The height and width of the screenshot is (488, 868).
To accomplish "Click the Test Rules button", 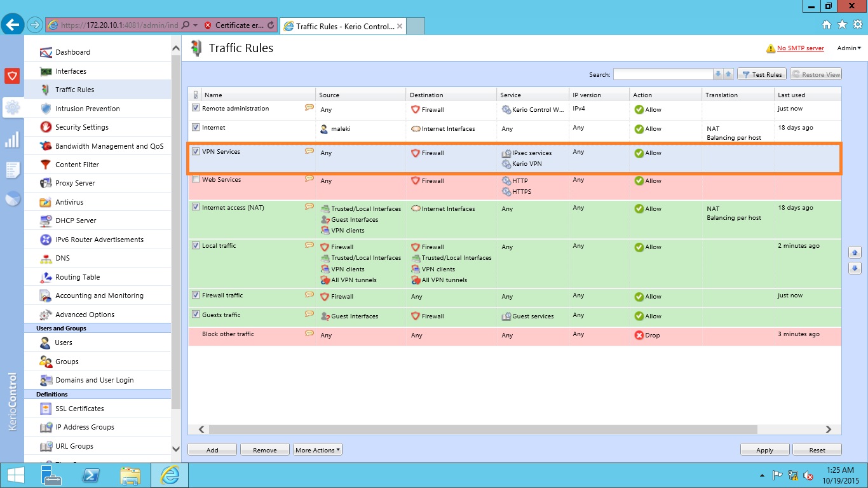I will [762, 74].
